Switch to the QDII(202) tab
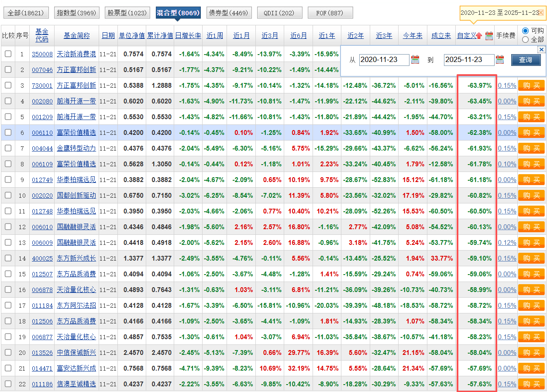This screenshot has width=547, height=392. 279,13
